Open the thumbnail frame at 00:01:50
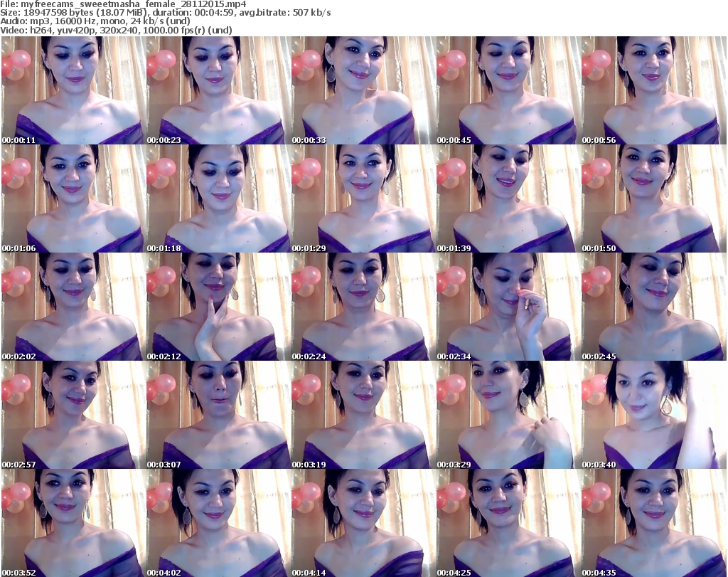Screen dimensions: 728x577 pos(654,198)
